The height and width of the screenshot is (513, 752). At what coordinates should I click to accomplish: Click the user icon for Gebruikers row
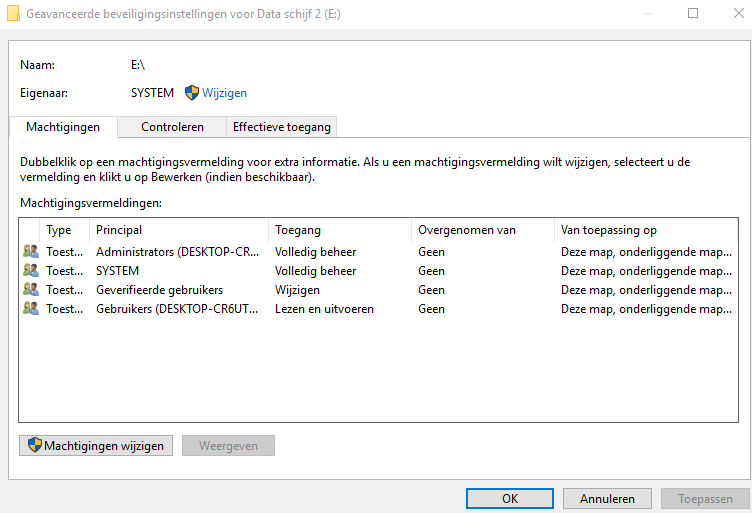(31, 309)
